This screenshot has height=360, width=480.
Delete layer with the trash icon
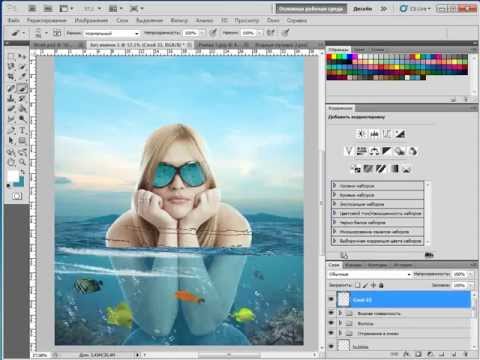click(x=466, y=354)
